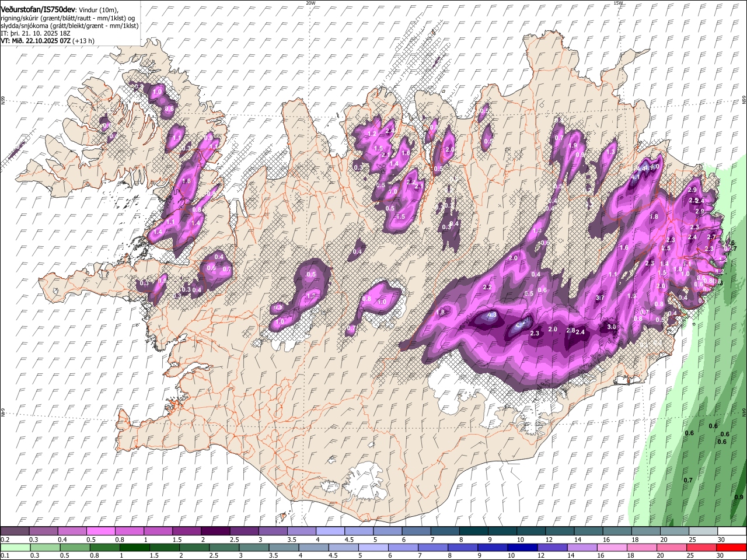Screen dimensions: 747x560
Task: Click the darkest green 1–1.5 rain legend swatch
Action: coord(135,547)
